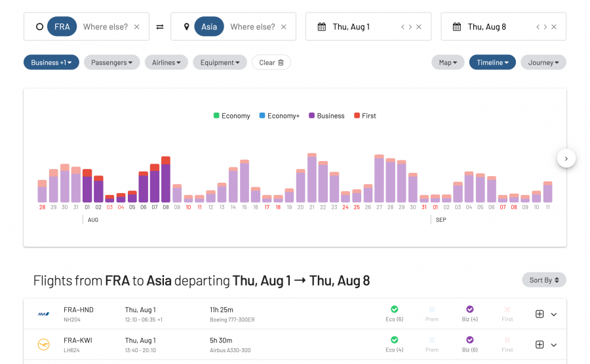Expand the FRA-HND flight row details
Viewport: 590px width, 364px height.
click(554, 314)
